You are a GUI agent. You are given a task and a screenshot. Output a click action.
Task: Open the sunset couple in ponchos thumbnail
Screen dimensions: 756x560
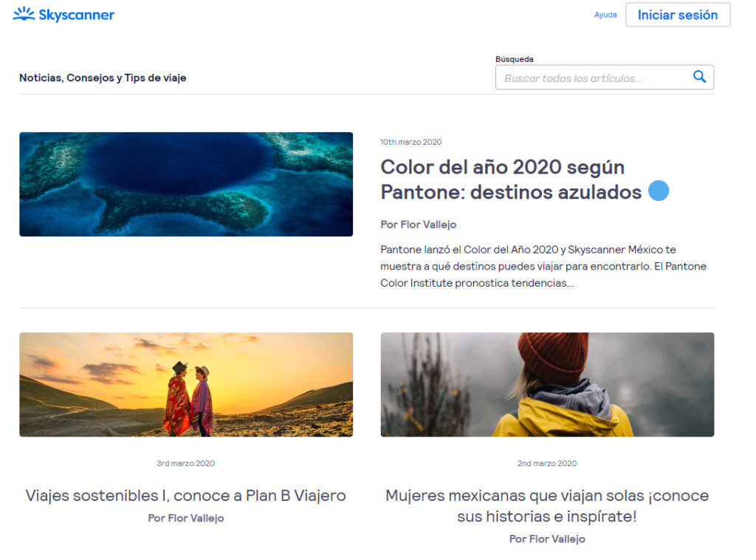point(186,384)
